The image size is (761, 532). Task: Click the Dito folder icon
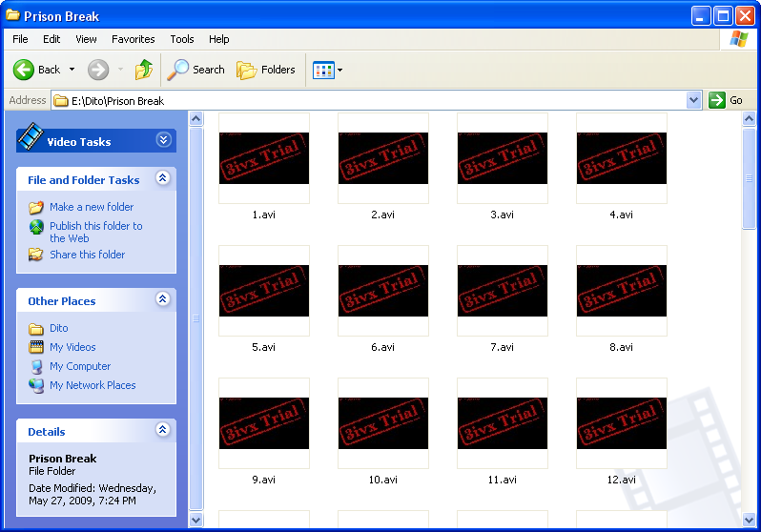click(36, 329)
